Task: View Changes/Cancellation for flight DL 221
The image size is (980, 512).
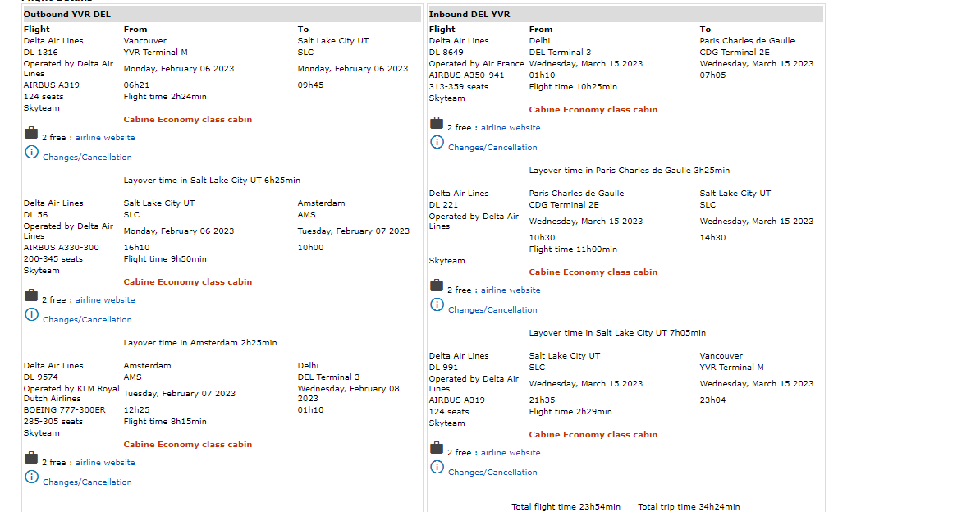Action: point(492,310)
